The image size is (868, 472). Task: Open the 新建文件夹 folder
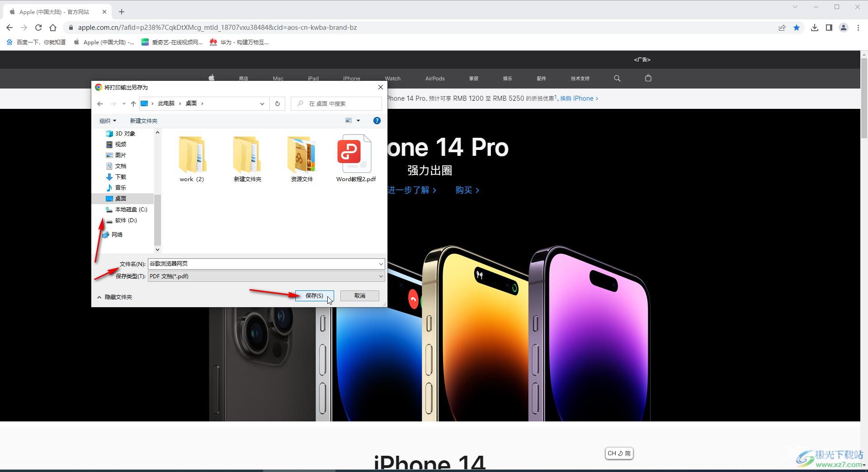(247, 159)
